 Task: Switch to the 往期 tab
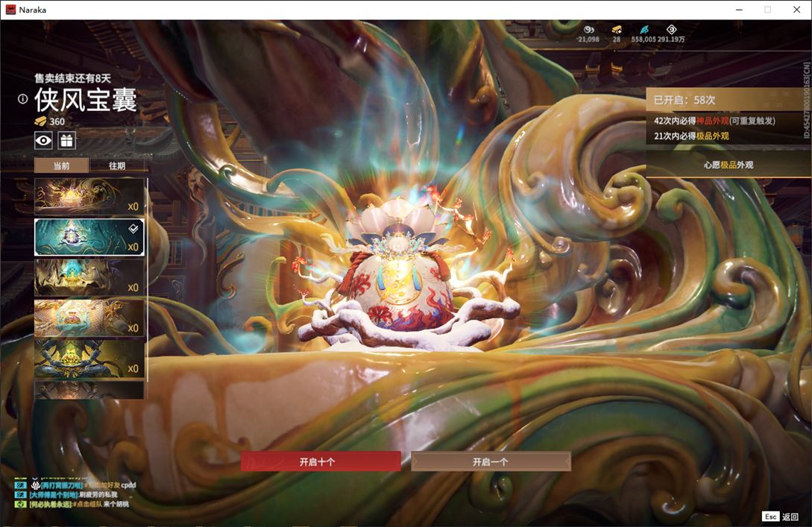click(x=117, y=165)
